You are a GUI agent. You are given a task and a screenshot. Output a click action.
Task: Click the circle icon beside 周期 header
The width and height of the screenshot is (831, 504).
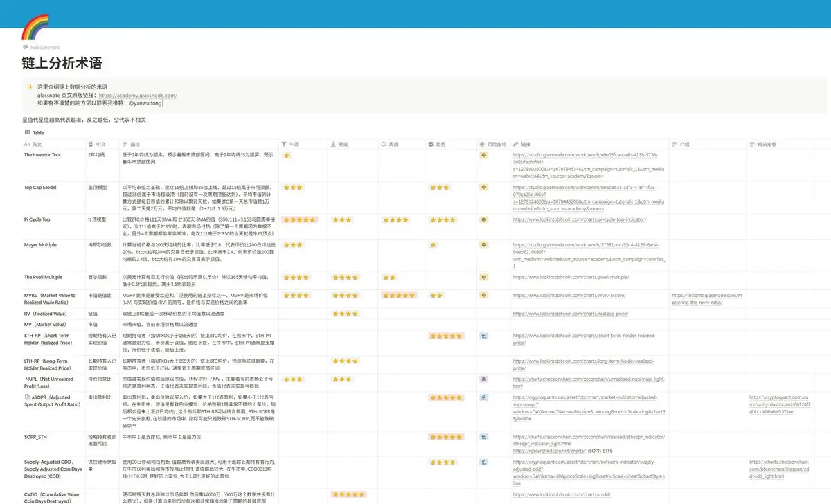click(x=383, y=144)
